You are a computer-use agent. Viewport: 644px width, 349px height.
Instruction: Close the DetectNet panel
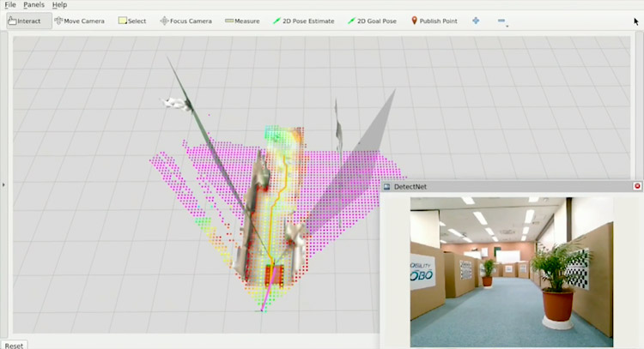tap(637, 186)
